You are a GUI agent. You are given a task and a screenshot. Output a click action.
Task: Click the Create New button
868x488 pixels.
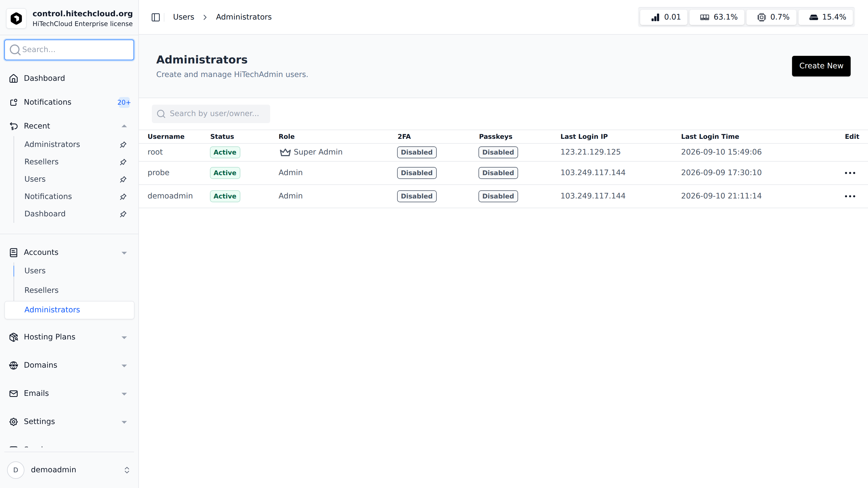[821, 66]
